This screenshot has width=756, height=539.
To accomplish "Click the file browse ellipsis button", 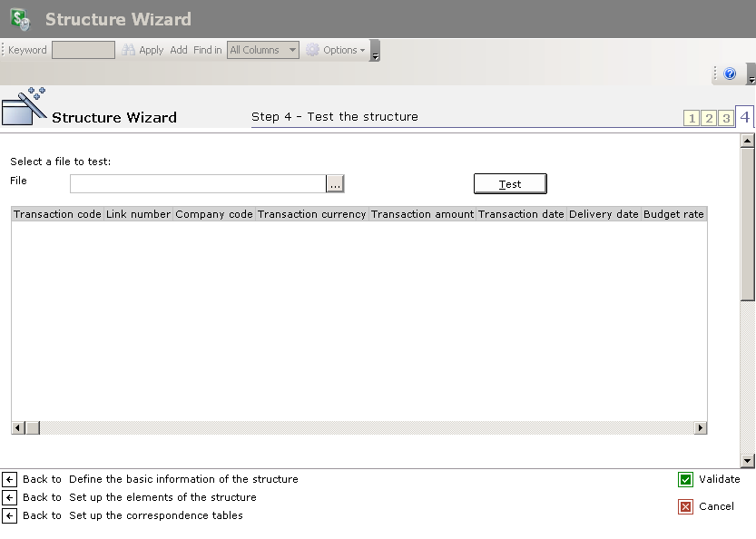I will (335, 184).
